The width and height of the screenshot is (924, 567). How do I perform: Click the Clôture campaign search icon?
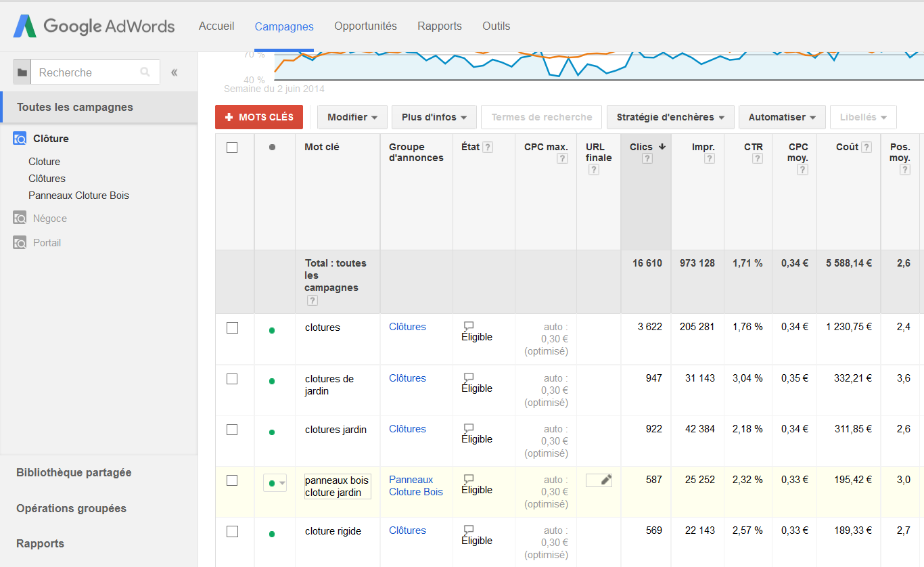[x=20, y=139]
